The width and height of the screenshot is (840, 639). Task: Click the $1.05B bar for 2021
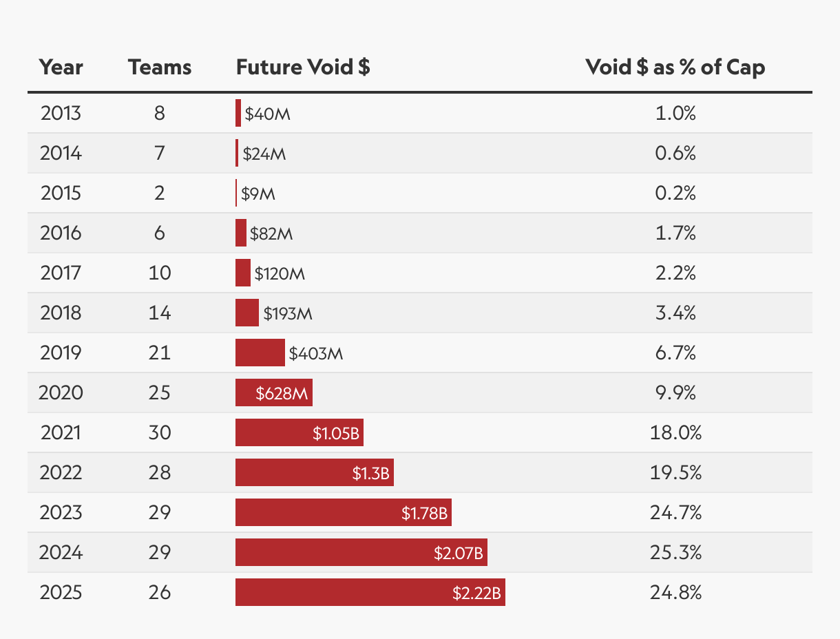click(x=299, y=432)
